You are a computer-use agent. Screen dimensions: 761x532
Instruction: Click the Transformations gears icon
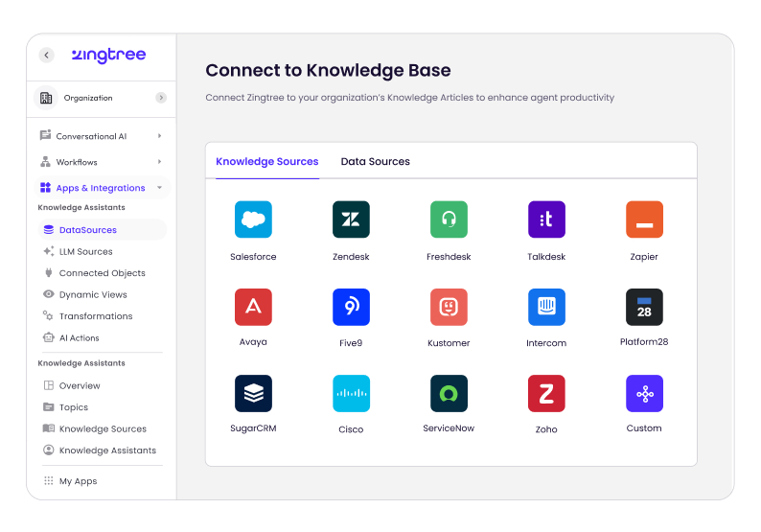[48, 315]
